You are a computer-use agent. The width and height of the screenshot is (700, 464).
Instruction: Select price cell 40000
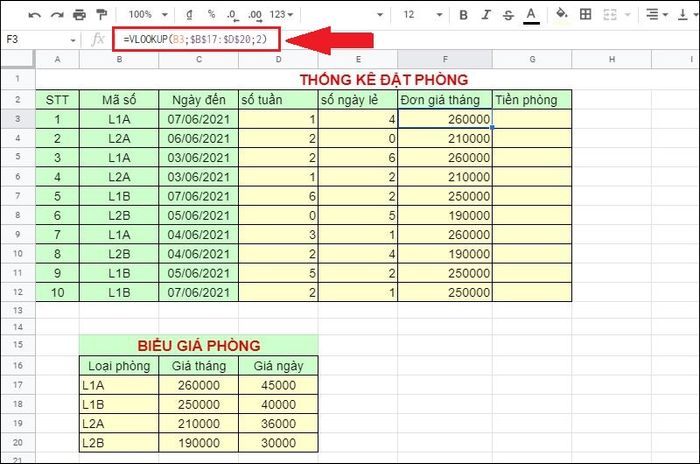tap(278, 404)
